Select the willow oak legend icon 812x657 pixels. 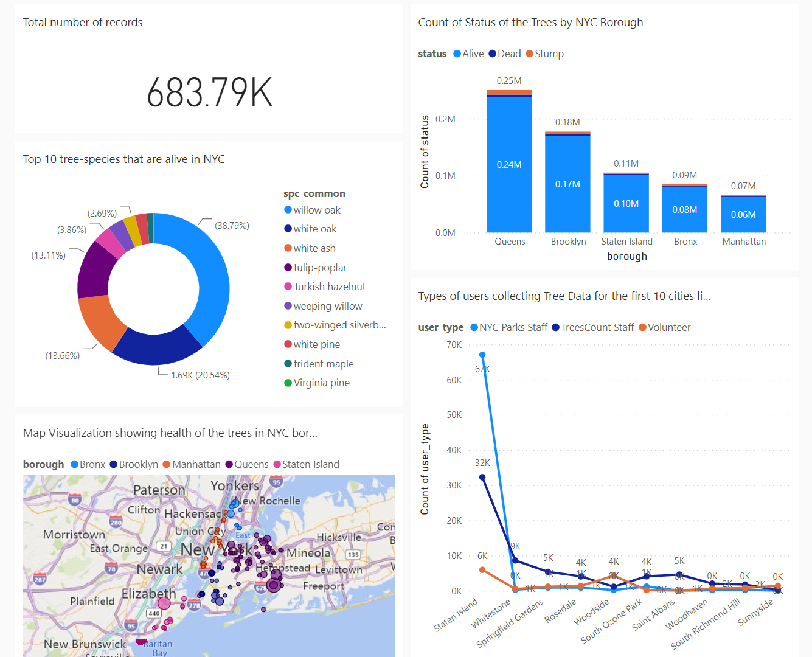click(287, 209)
